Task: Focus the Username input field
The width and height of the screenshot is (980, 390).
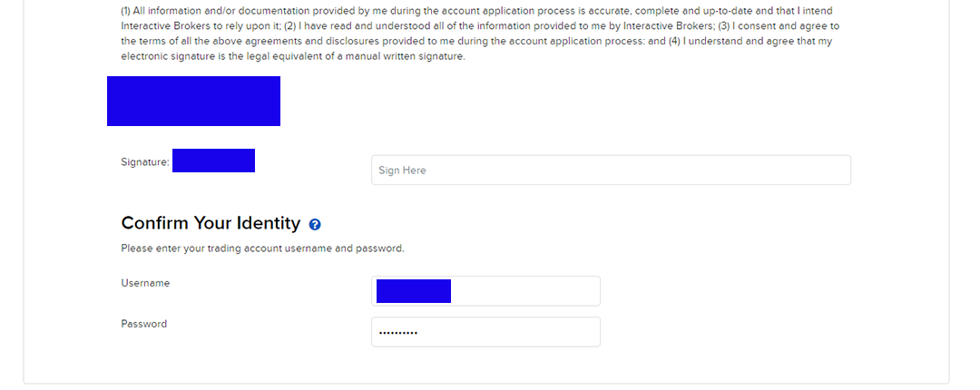Action: (x=524, y=291)
